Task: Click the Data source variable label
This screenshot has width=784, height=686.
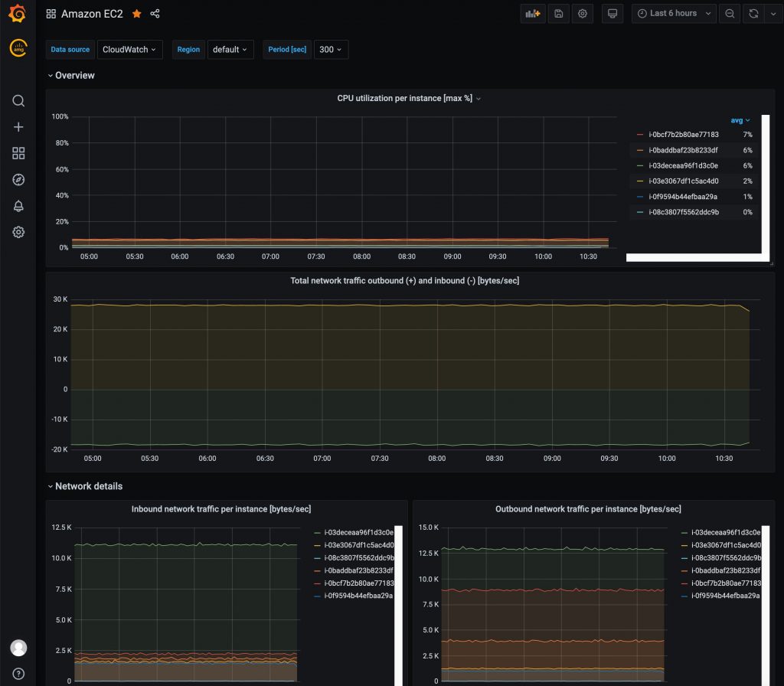Action: [70, 50]
